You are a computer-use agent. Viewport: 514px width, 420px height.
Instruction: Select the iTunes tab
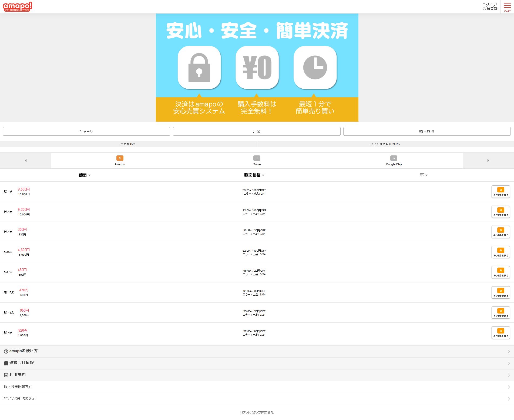click(x=257, y=161)
